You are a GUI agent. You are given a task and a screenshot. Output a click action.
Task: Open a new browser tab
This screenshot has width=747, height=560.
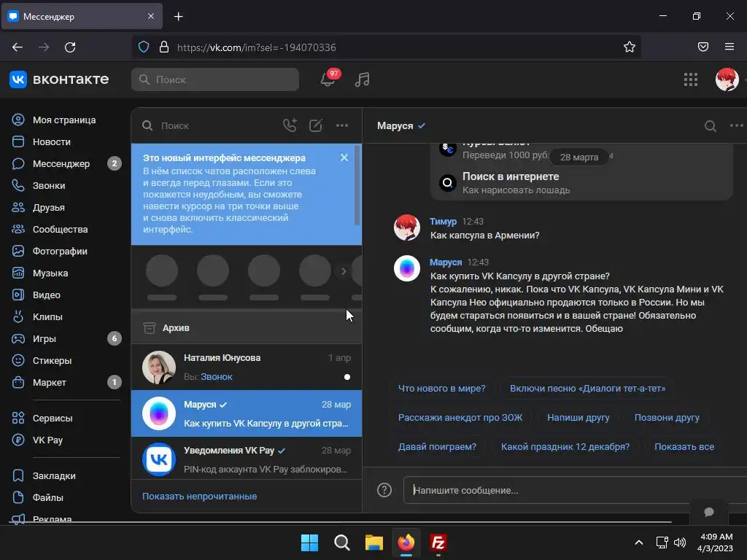178,17
